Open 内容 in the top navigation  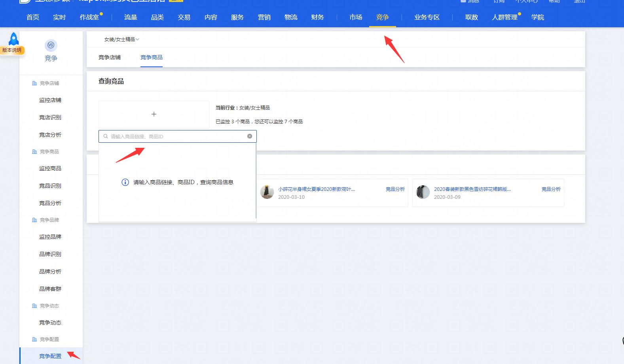[x=211, y=17]
